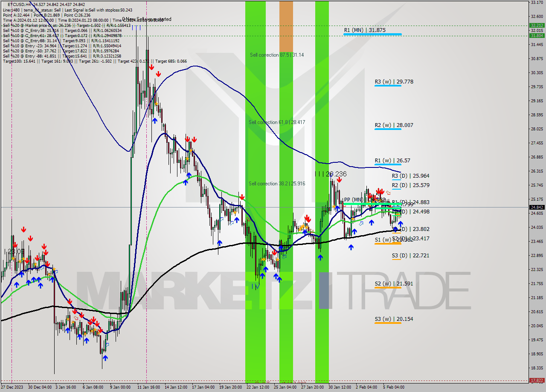Screen dimensions: 546x392
Task: Click the 'R2 (w) | 28.007' resistance label
Action: click(394, 125)
